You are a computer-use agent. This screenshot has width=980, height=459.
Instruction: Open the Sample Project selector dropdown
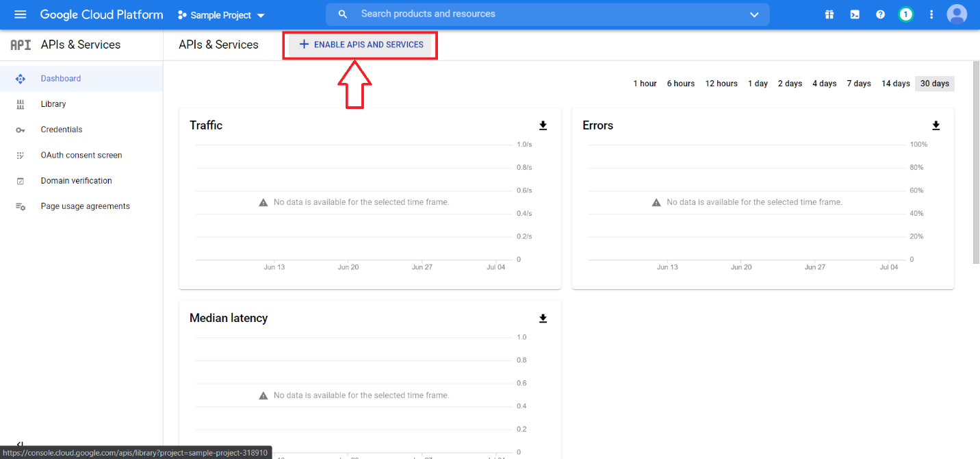[x=221, y=15]
